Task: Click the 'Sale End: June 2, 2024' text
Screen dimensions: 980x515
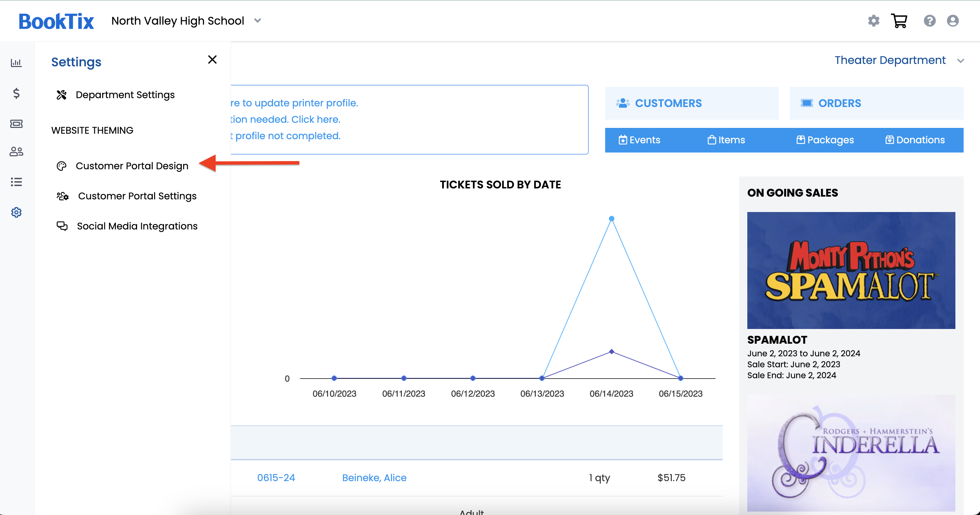Action: (791, 375)
